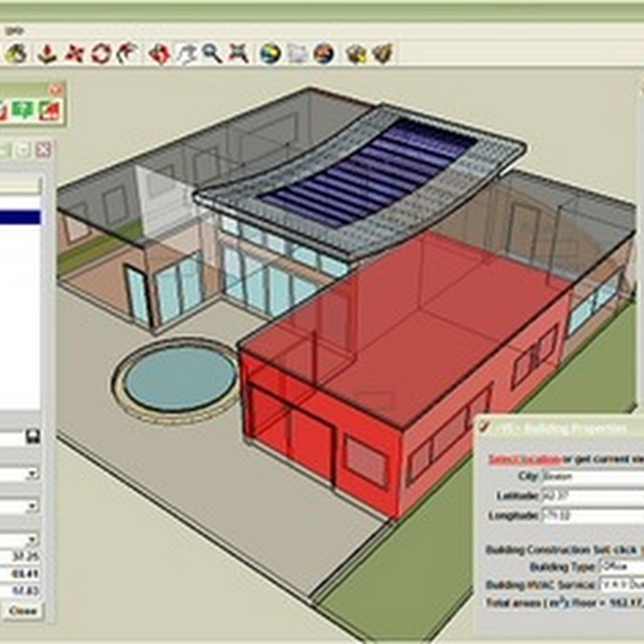The height and width of the screenshot is (644, 644).
Task: Select the Paint Bucket tool in the toolbar
Action: point(16,53)
